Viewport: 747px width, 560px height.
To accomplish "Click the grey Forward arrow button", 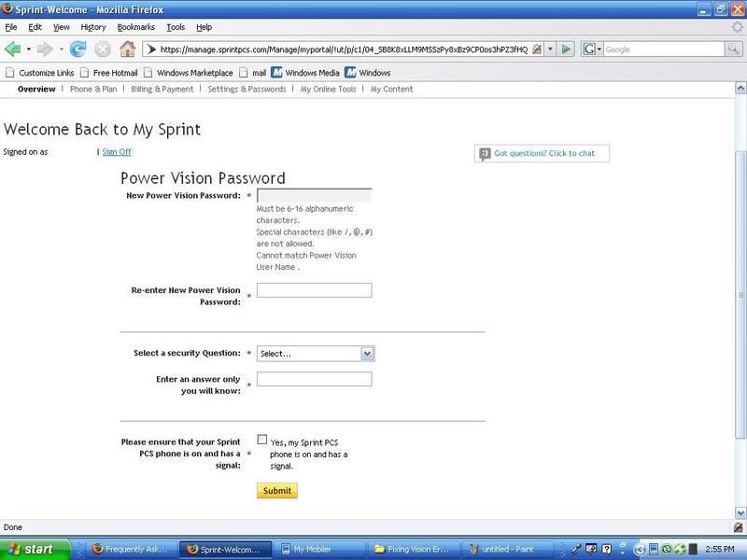I will (x=45, y=49).
